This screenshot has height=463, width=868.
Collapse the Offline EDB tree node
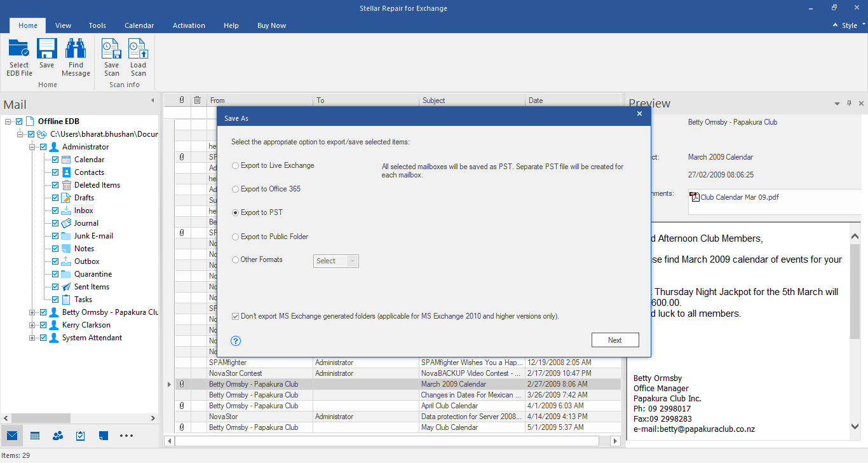tap(8, 121)
